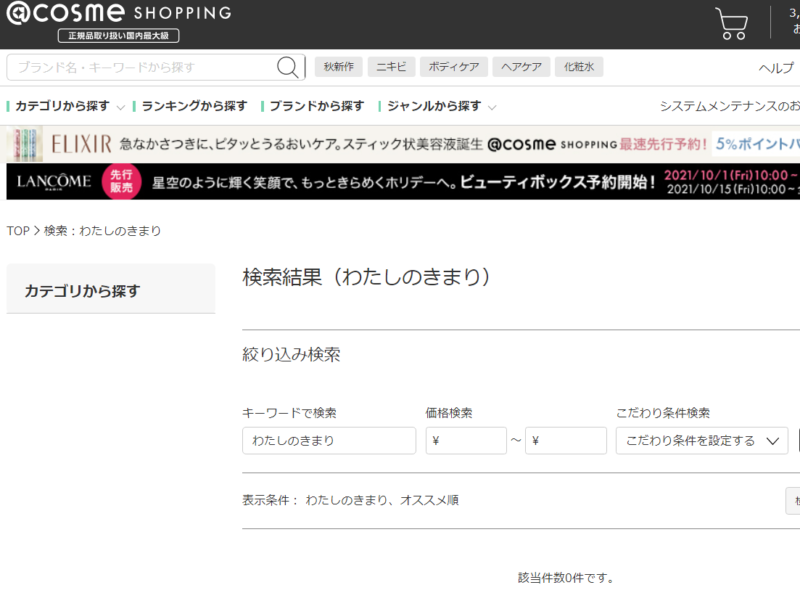Click the 絞り込み検索 section title
The width and height of the screenshot is (800, 593).
click(x=291, y=354)
